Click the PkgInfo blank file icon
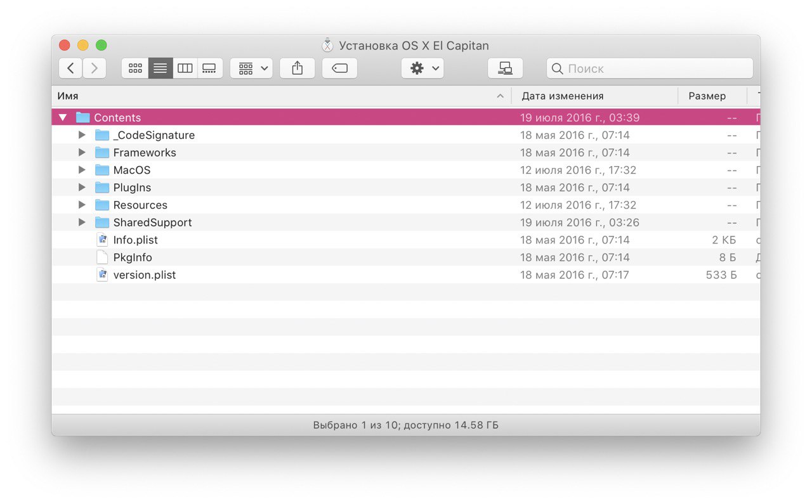The width and height of the screenshot is (812, 504). point(102,257)
